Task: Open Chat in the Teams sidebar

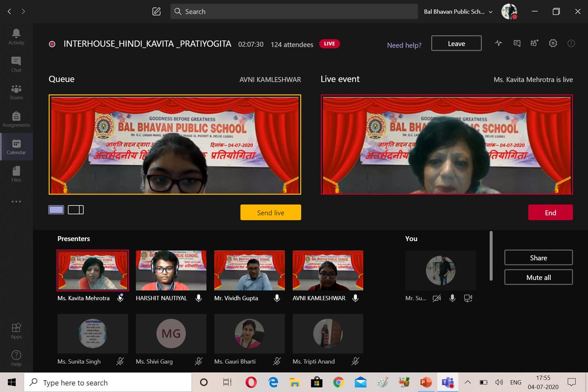Action: [16, 64]
